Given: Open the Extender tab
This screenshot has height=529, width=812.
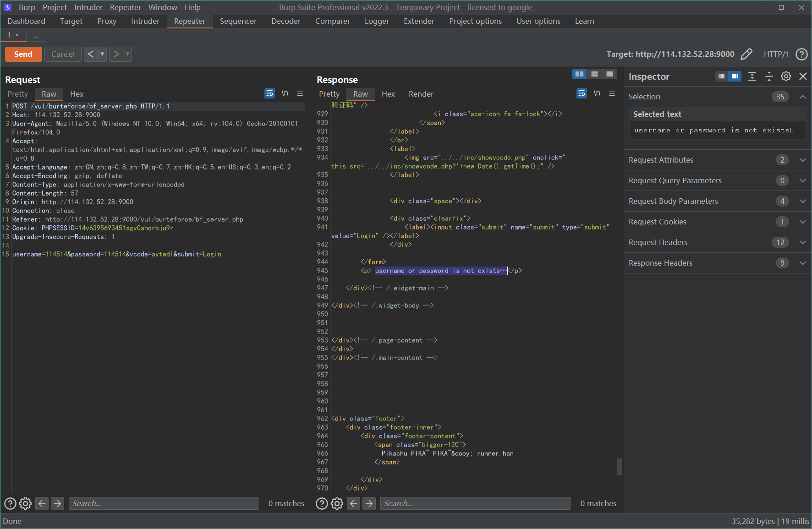Looking at the screenshot, I should pyautogui.click(x=419, y=21).
